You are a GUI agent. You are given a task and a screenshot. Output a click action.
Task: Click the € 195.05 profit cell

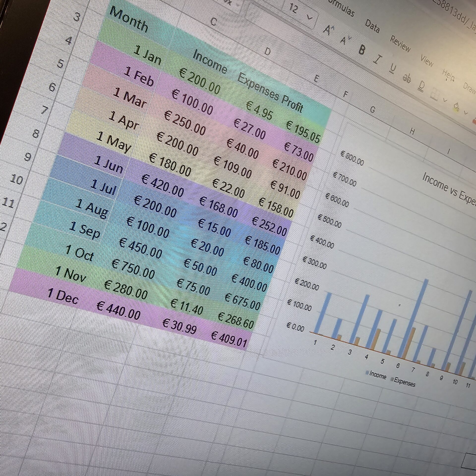303,131
